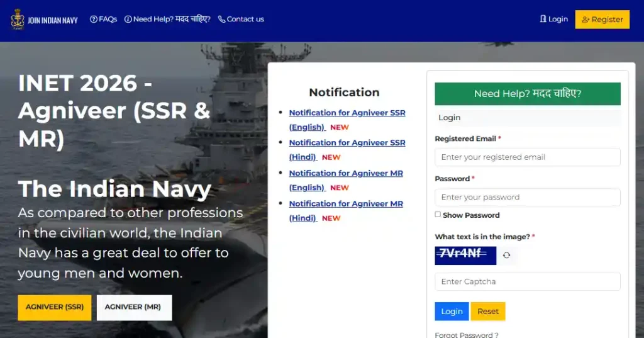The width and height of the screenshot is (644, 338).
Task: Open the Forgot Password link
Action: click(x=467, y=335)
